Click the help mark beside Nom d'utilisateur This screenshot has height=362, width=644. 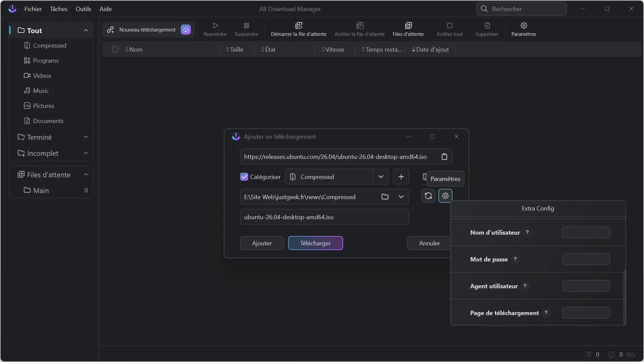(527, 232)
